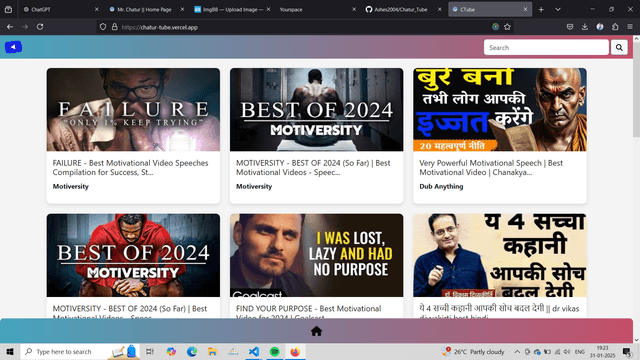This screenshot has height=360, width=640.
Task: Close the Yourspace tab
Action: (x=354, y=9)
